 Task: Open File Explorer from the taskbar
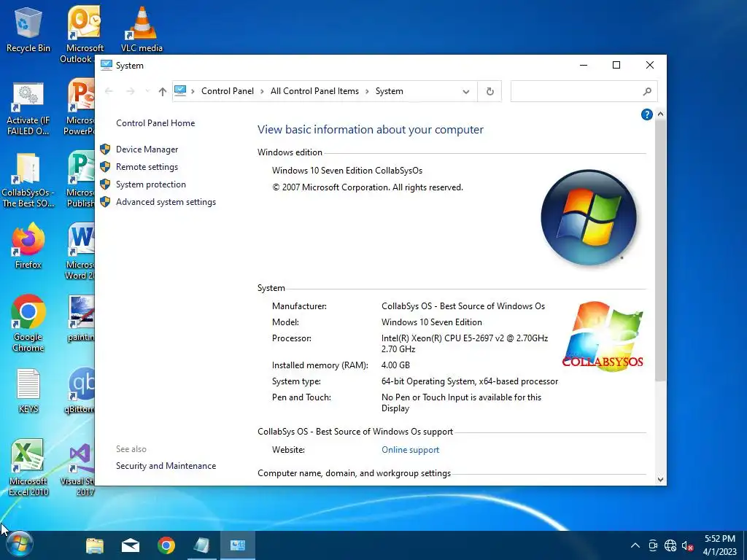(95, 545)
